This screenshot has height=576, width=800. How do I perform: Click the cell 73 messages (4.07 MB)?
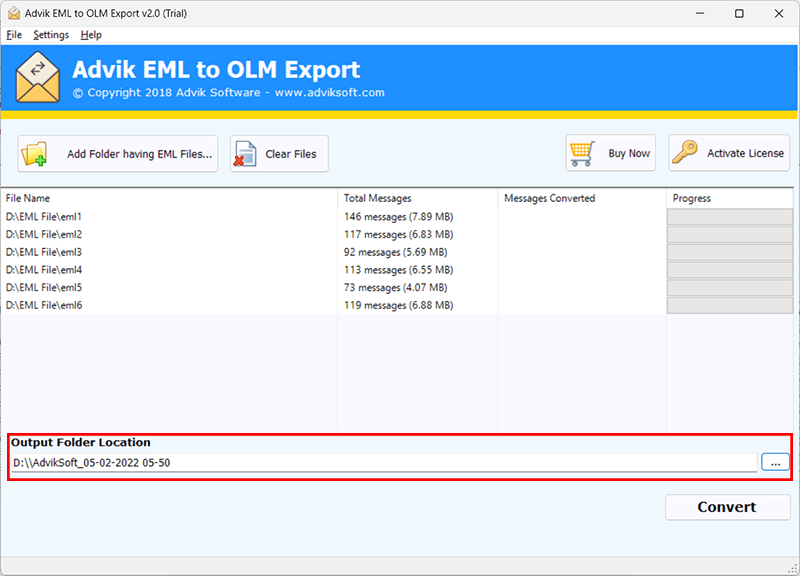[395, 288]
